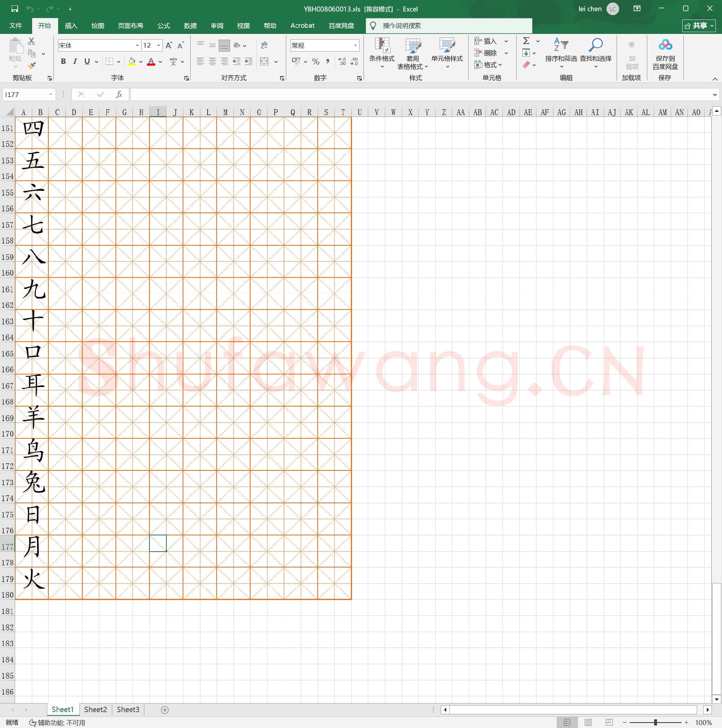Open the font name dropdown
722x728 pixels.
click(x=137, y=45)
